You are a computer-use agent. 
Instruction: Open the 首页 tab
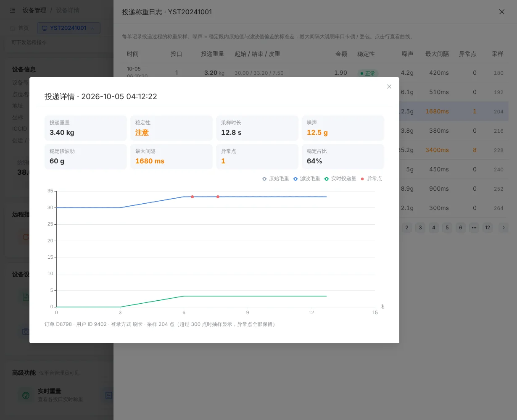pos(20,28)
